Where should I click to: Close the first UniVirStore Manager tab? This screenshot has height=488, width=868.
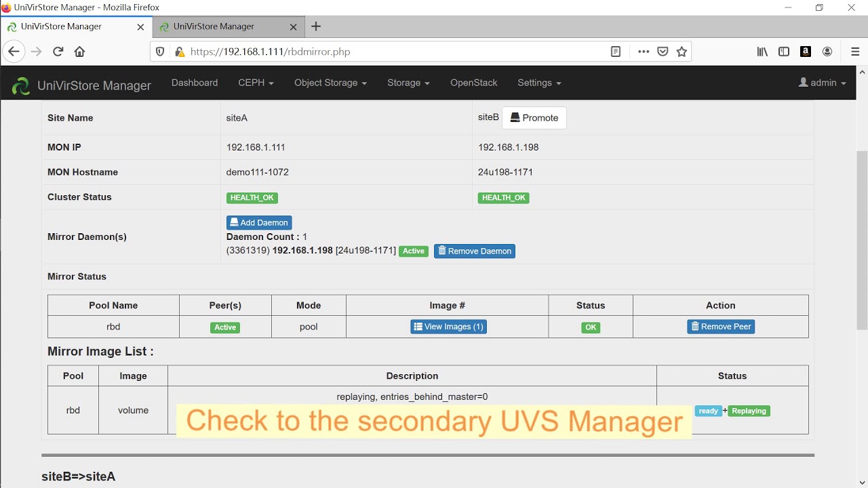[x=140, y=27]
